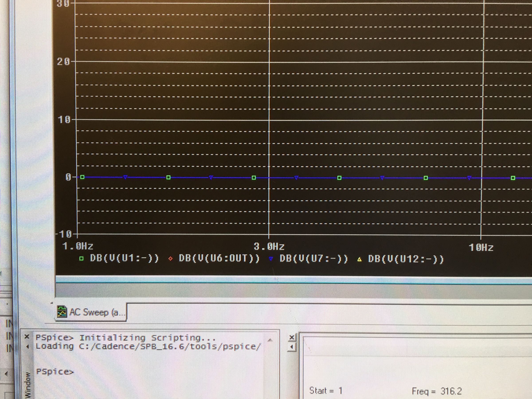Click the yellow triangle DB(V(U12:-)) legend marker
532x399 pixels.
360,259
